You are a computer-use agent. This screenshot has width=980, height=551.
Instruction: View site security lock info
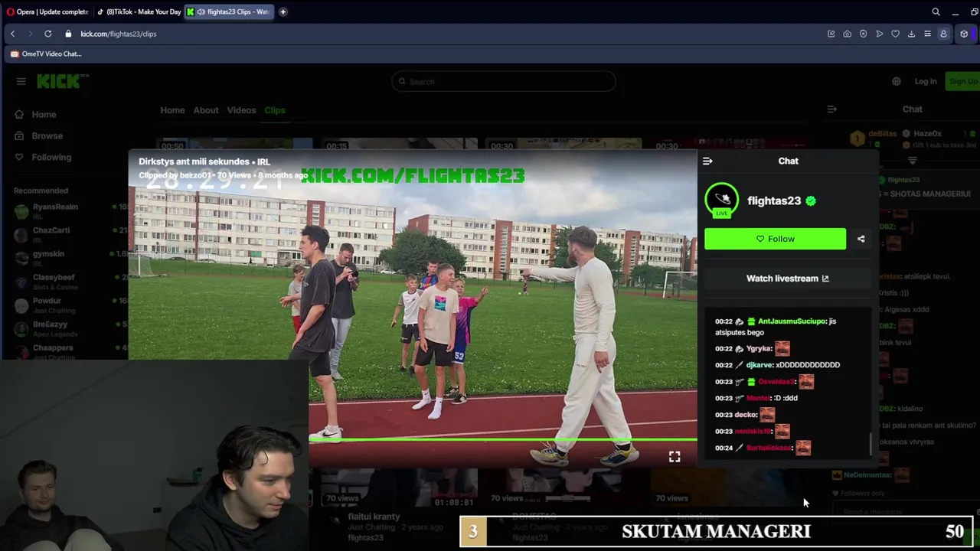68,34
